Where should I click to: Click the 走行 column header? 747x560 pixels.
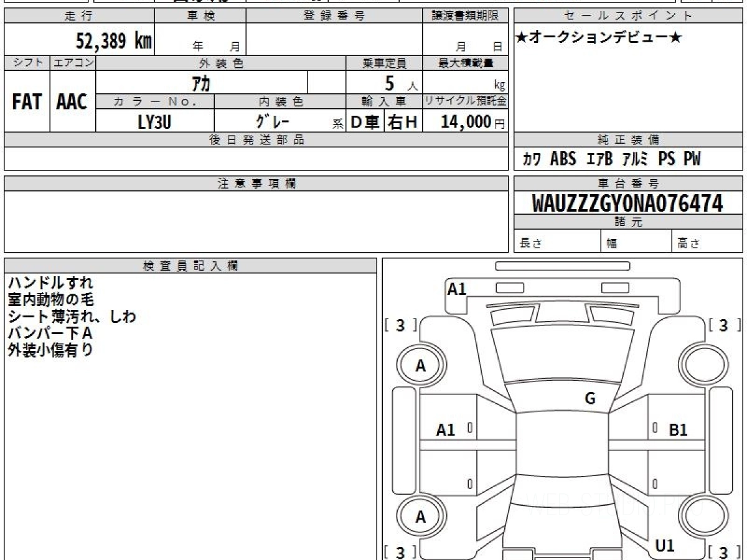tap(79, 16)
